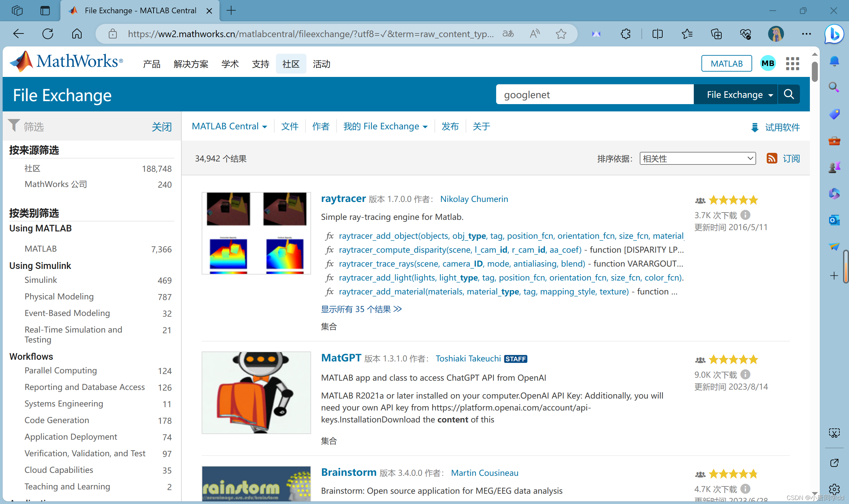Select the 作者 tab

pos(321,126)
